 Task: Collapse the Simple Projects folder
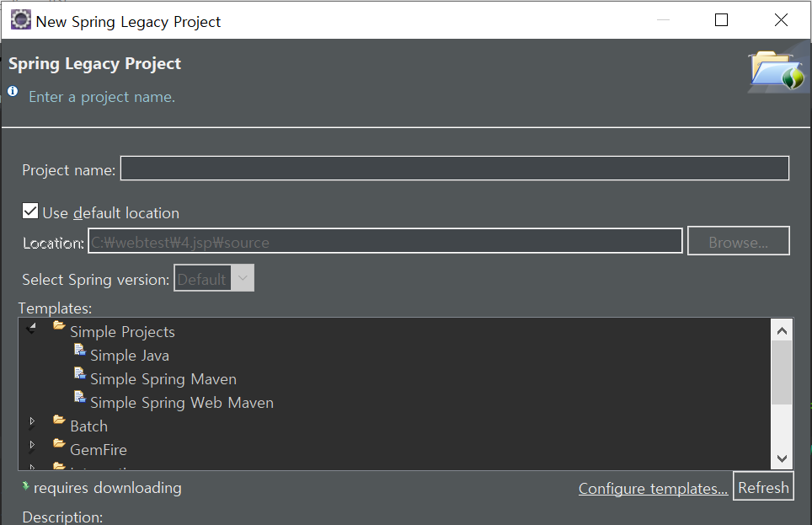[32, 328]
